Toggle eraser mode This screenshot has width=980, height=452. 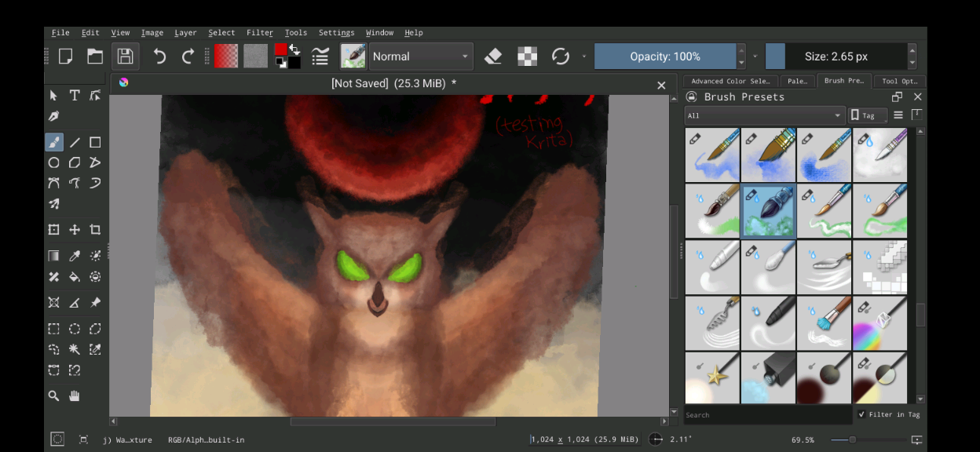tap(493, 56)
